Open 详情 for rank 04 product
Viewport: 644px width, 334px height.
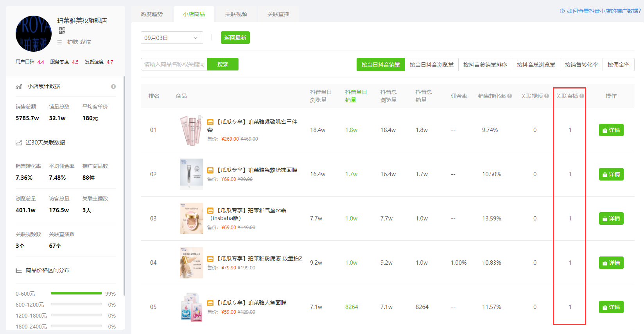(611, 263)
